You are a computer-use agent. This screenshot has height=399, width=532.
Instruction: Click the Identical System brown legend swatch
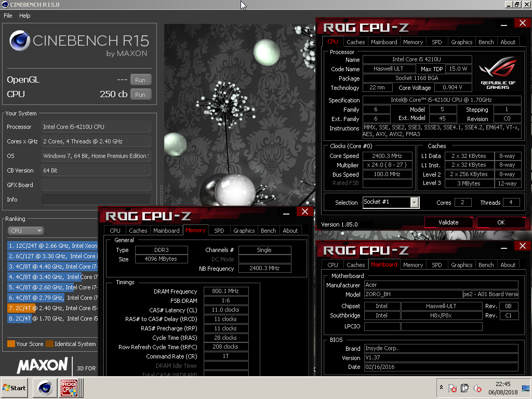(49, 344)
